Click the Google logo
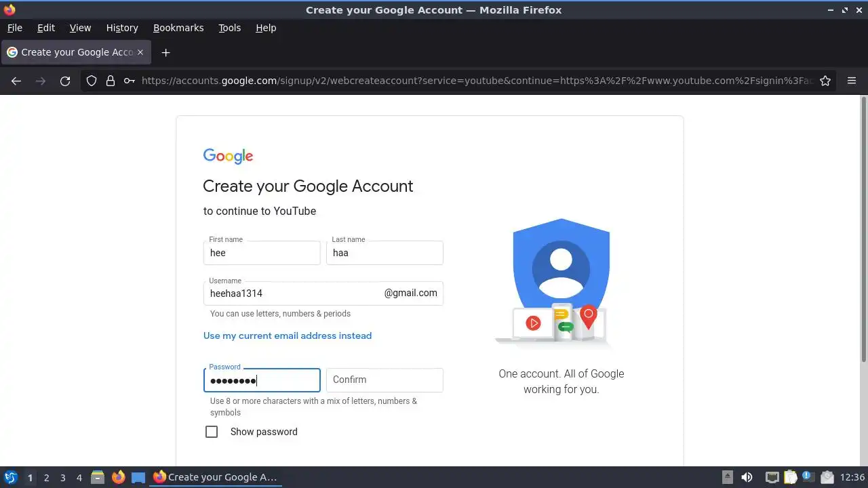Viewport: 868px width, 488px height. [x=229, y=157]
